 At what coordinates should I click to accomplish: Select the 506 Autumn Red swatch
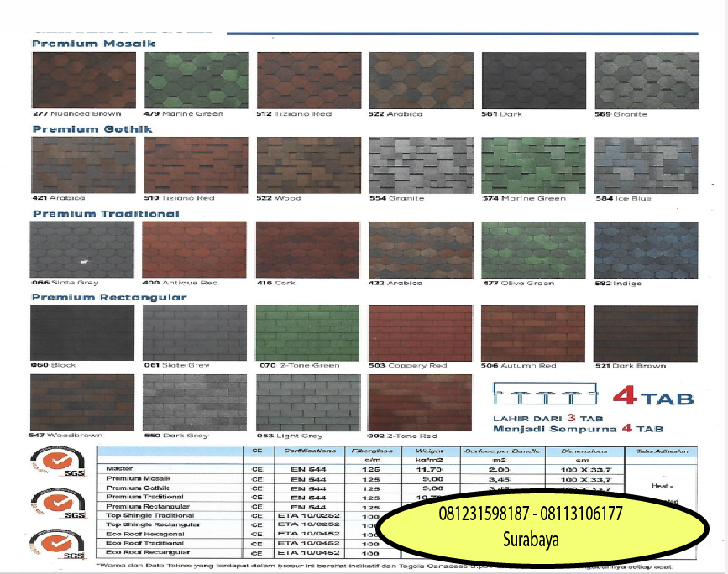coord(533,333)
